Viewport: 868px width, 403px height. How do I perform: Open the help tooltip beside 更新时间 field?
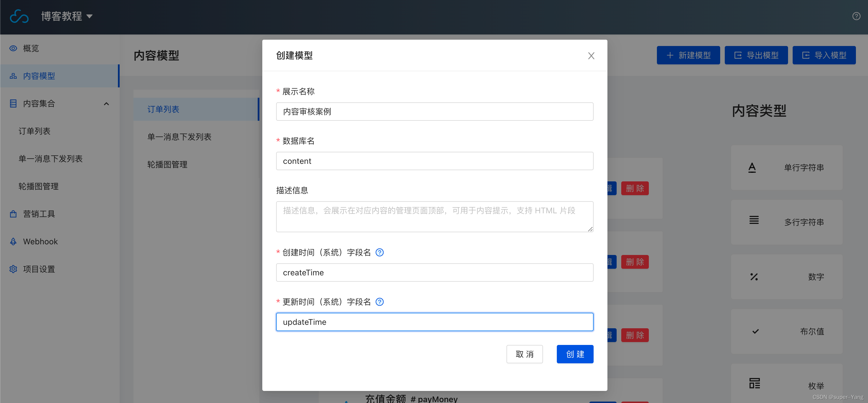pyautogui.click(x=379, y=302)
